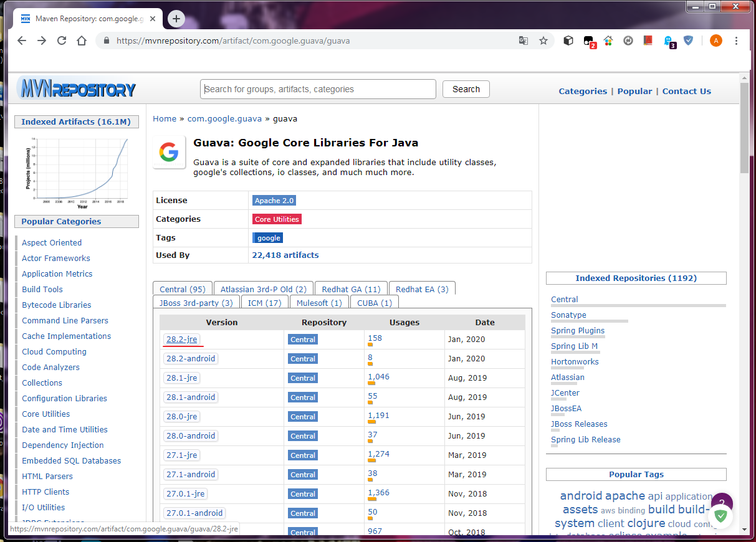
Task: Open the Sonatype repository link
Action: 568,315
